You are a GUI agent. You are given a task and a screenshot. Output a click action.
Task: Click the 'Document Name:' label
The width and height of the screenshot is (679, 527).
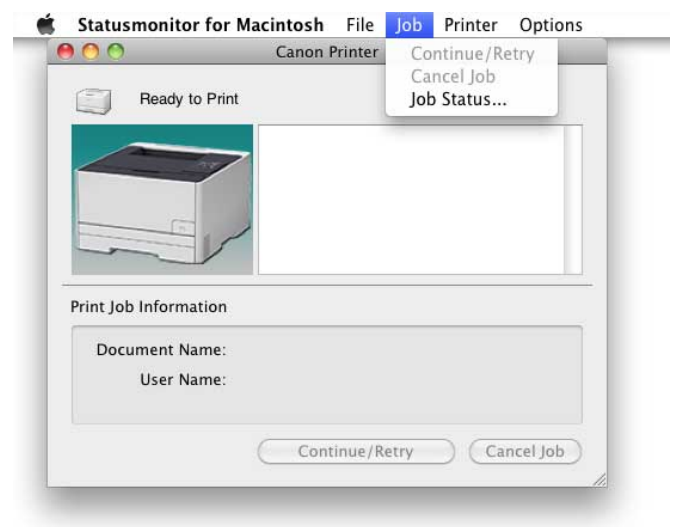(x=161, y=350)
